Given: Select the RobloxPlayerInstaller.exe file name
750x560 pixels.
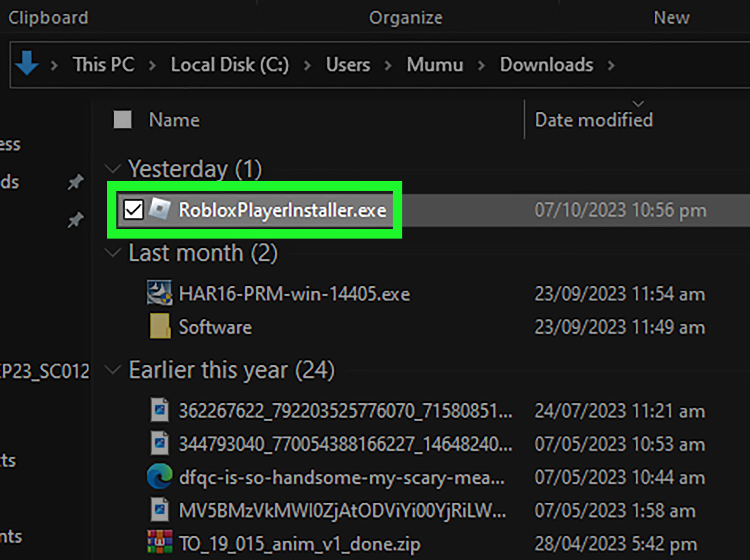Looking at the screenshot, I should 282,210.
